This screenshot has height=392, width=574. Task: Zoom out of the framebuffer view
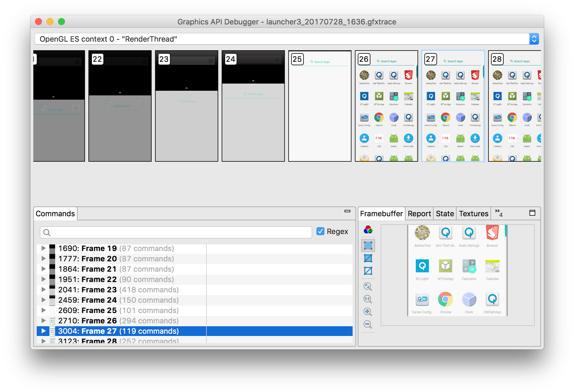click(x=368, y=324)
